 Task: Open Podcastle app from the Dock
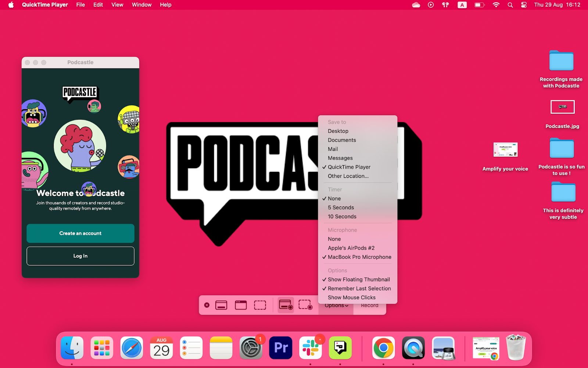pos(340,348)
